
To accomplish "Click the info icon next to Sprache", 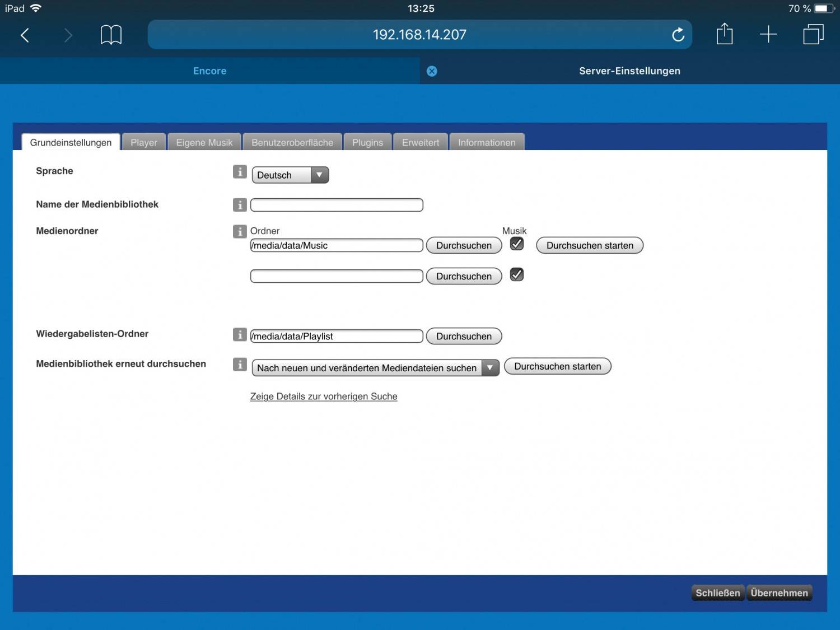I will (x=240, y=172).
